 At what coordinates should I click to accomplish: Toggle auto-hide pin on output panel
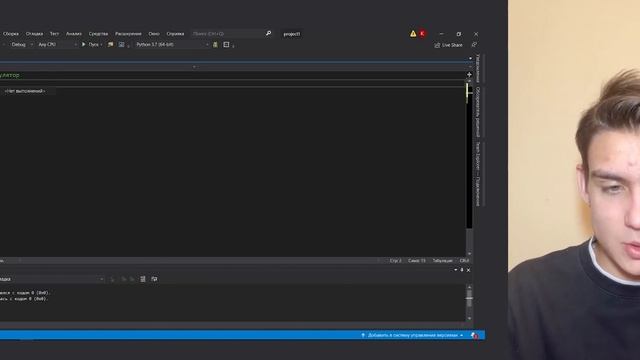click(x=462, y=270)
